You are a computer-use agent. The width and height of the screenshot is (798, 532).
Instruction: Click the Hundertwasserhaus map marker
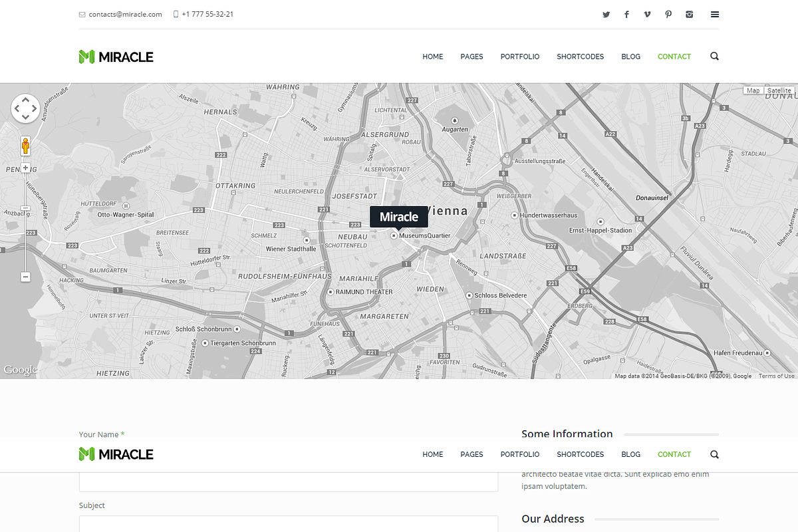[514, 215]
